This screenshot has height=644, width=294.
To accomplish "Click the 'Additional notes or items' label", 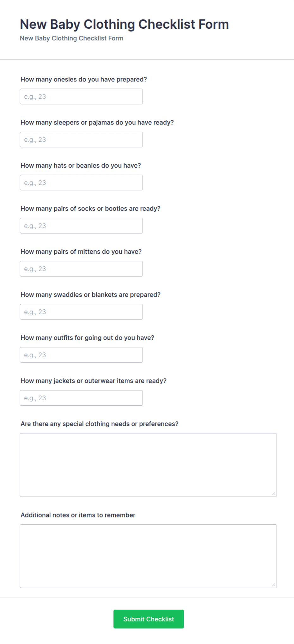I will point(78,515).
